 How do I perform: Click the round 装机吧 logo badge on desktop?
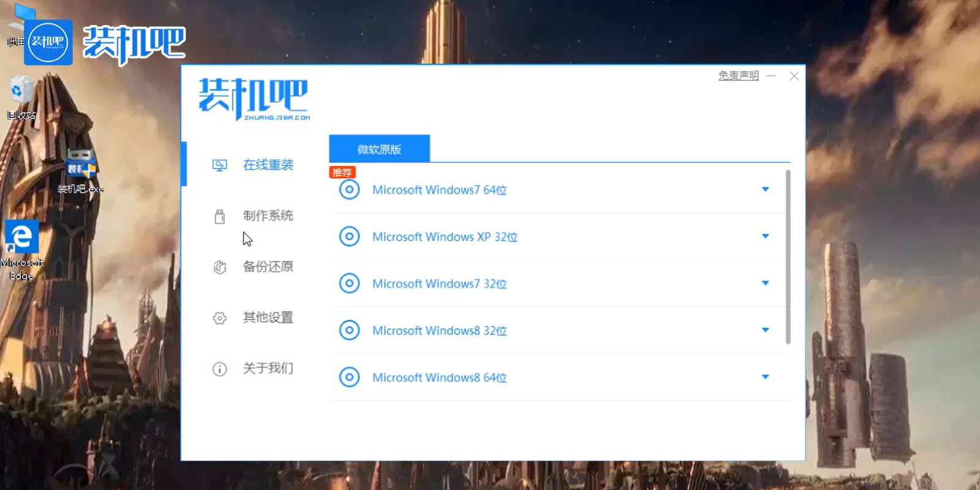click(48, 42)
